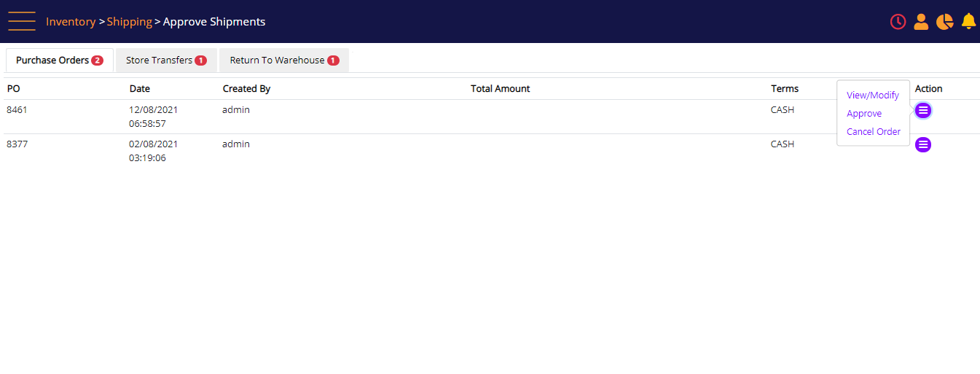Click the red clock icon
This screenshot has height=374, width=980.
[x=898, y=22]
